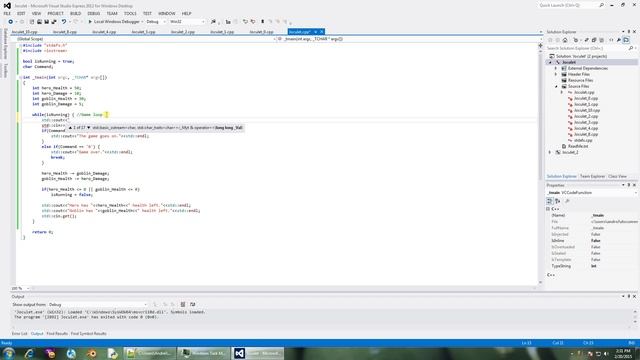The width and height of the screenshot is (640, 360).
Task: Click the Alphabetical sort icon in Properties
Action: (x=558, y=201)
